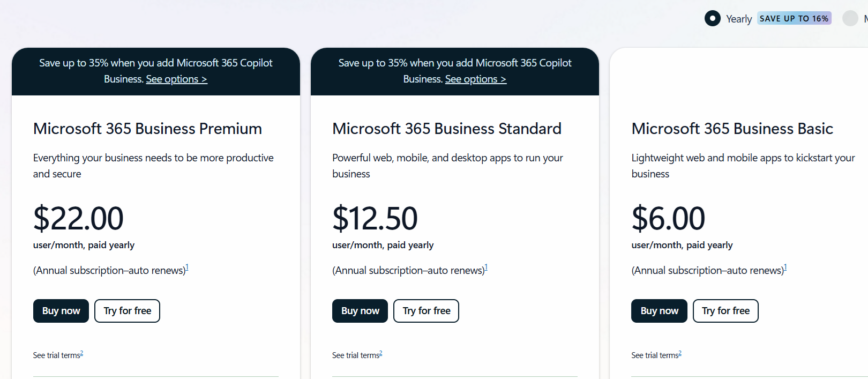868x379 pixels.
Task: Select the Yearly billing radio button
Action: tap(712, 19)
